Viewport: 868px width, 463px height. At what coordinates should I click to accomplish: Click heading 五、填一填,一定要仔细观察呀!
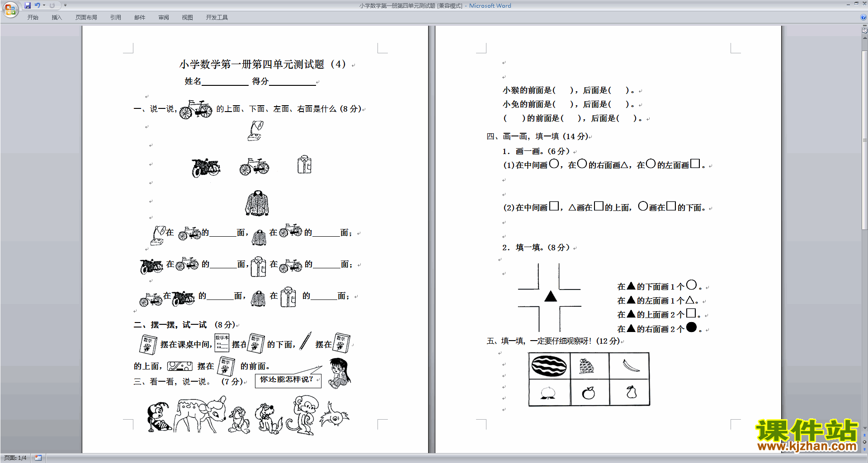(x=539, y=341)
